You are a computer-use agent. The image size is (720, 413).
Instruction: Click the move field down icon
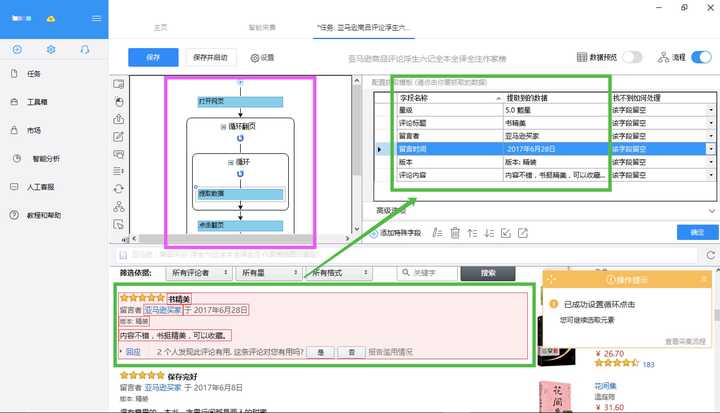(x=489, y=233)
